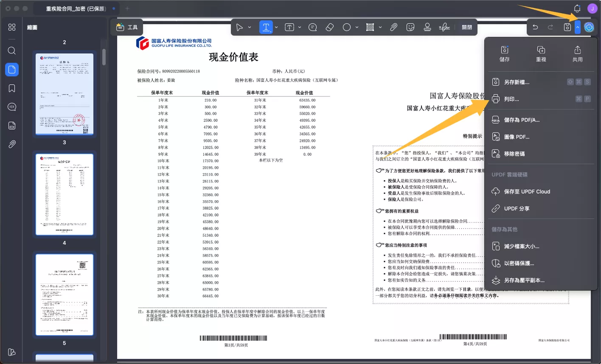The width and height of the screenshot is (601, 364).
Task: Choose 另存為壓平副本... from the menu
Action: pyautogui.click(x=541, y=280)
